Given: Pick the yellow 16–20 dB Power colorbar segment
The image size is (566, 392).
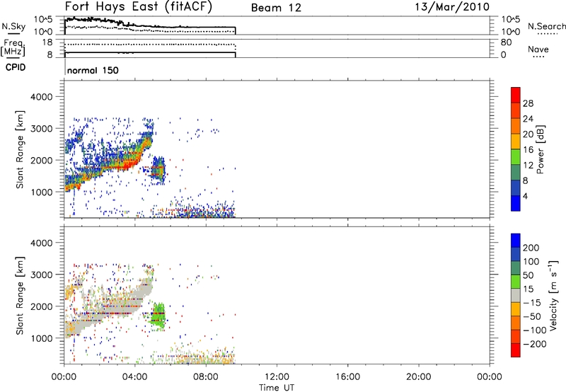Looking at the screenshot, I should (x=516, y=141).
